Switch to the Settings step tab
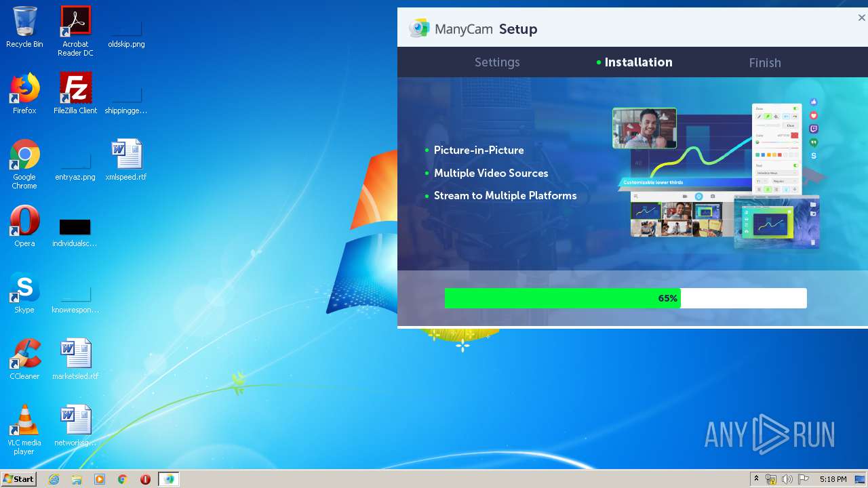868x488 pixels. [x=497, y=62]
